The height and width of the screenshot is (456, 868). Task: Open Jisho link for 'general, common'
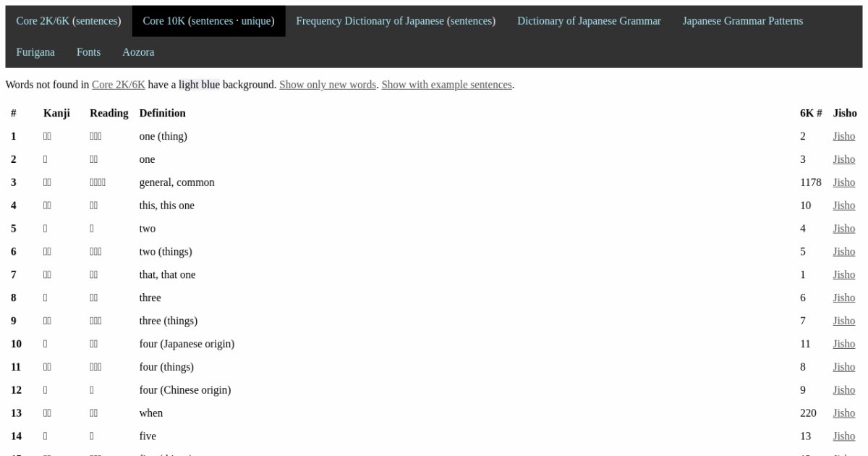(843, 182)
